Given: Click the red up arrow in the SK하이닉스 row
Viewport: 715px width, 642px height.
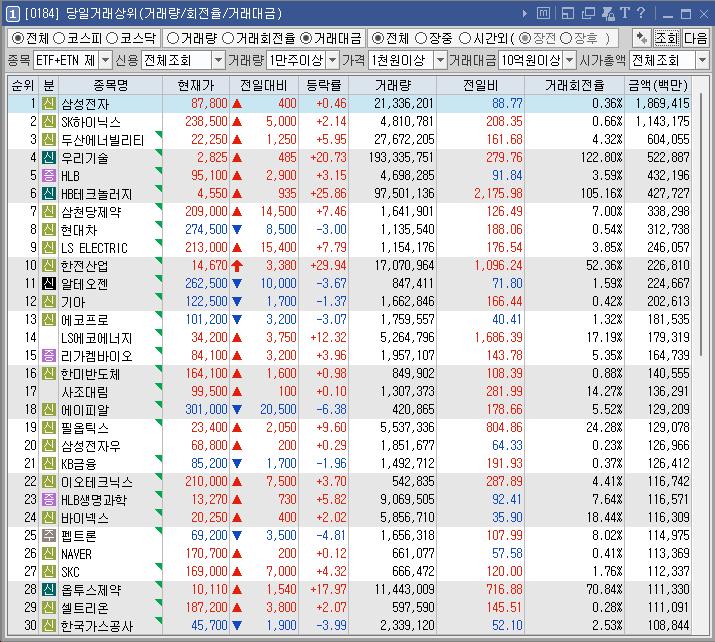Looking at the screenshot, I should [237, 122].
